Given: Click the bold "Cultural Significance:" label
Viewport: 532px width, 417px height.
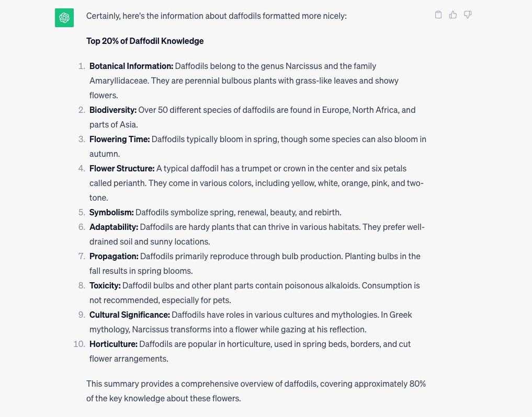Looking at the screenshot, I should click(x=129, y=315).
